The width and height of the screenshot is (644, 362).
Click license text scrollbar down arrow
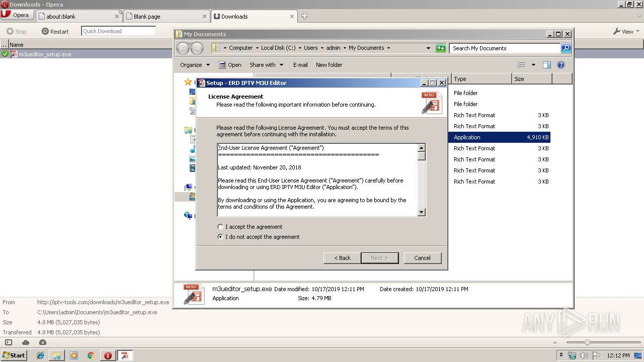(x=422, y=213)
